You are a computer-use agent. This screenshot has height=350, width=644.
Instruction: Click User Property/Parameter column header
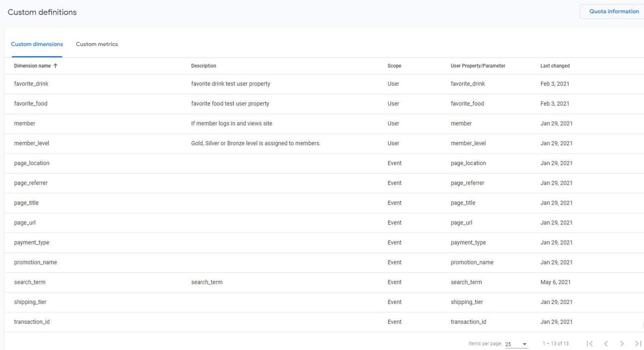(478, 65)
